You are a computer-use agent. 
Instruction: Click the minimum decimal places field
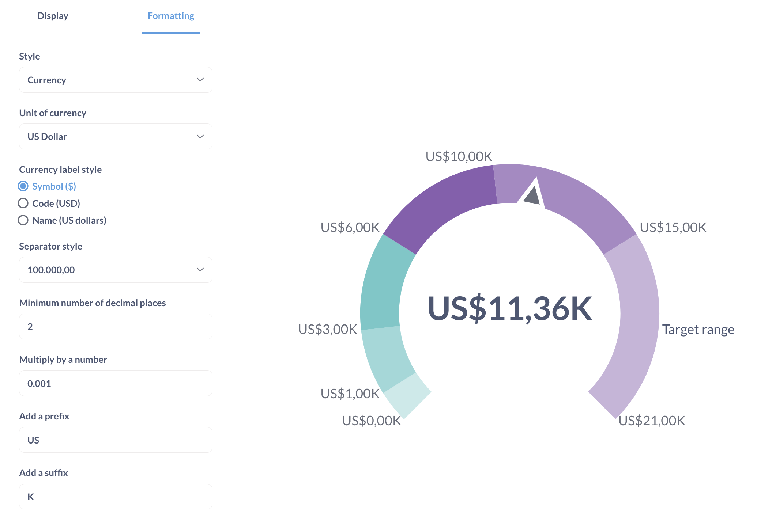116,327
